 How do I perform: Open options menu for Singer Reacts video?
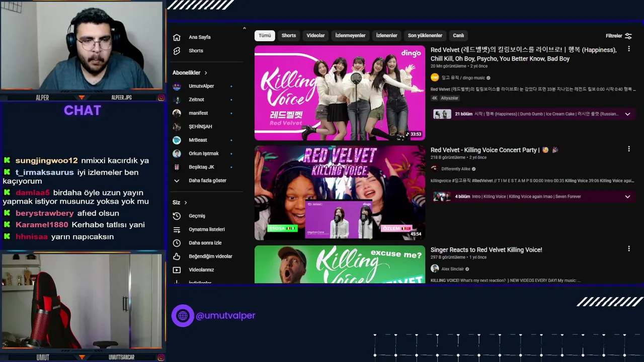point(628,248)
